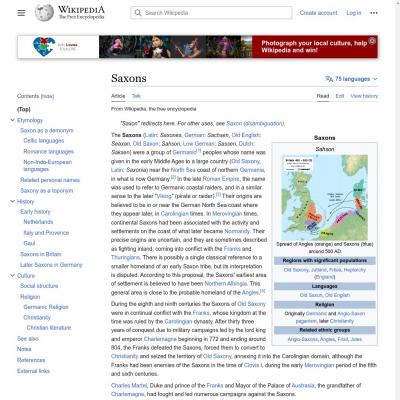Focus the Search Wikipedia field
Screen dimensions: 400x400
(211, 13)
